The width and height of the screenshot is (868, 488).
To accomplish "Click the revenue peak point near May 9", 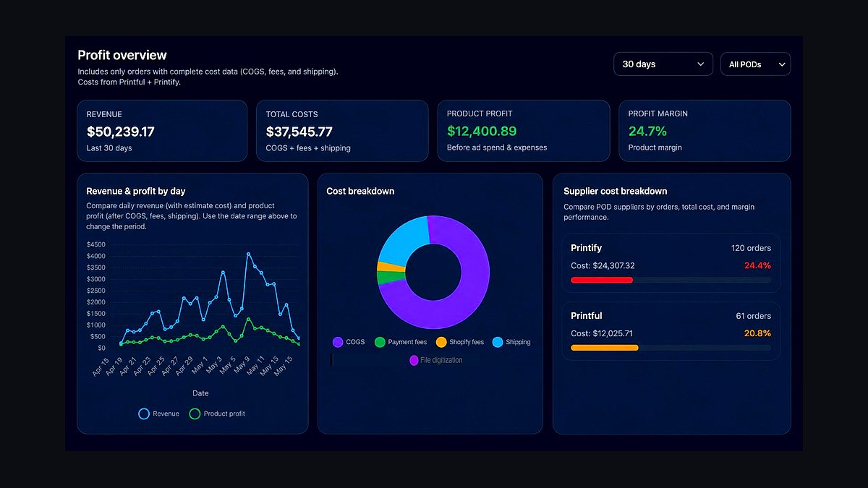I will click(x=248, y=254).
